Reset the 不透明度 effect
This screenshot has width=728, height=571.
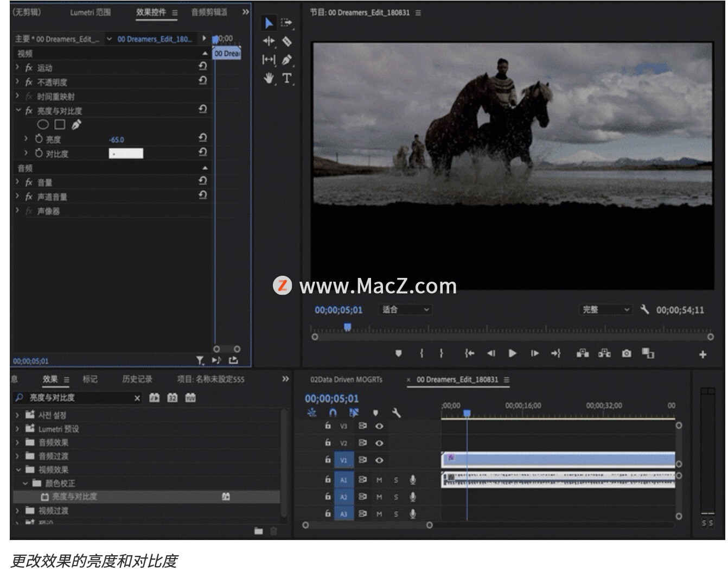(202, 80)
